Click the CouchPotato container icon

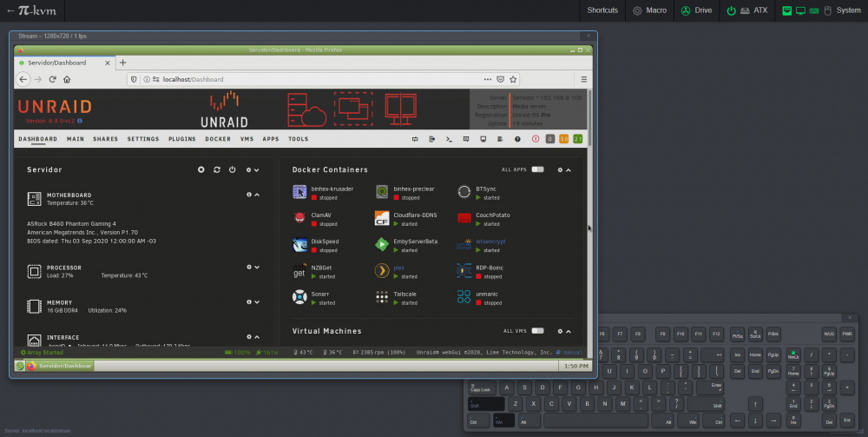[464, 218]
